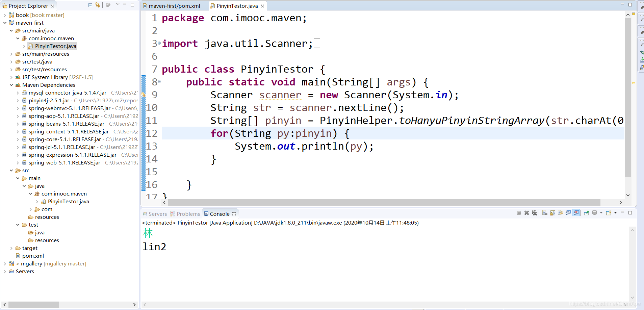Toggle console Scroll Lock
The image size is (644, 310).
click(552, 213)
